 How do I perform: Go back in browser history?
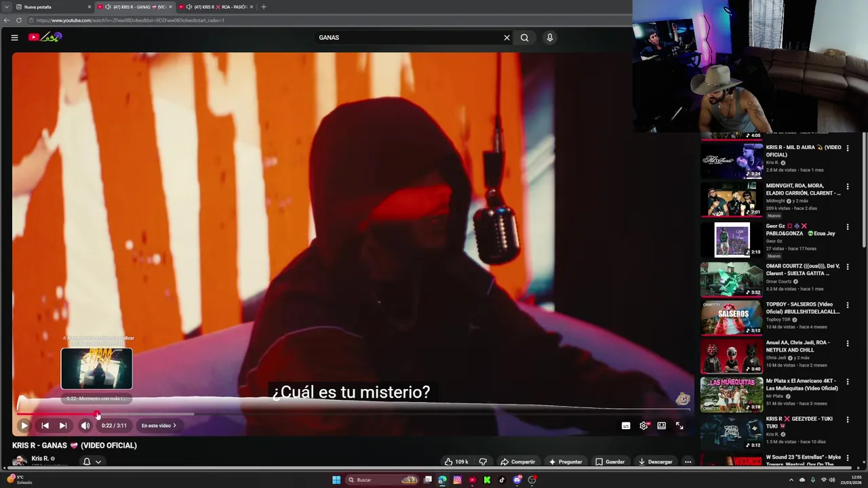click(x=6, y=20)
